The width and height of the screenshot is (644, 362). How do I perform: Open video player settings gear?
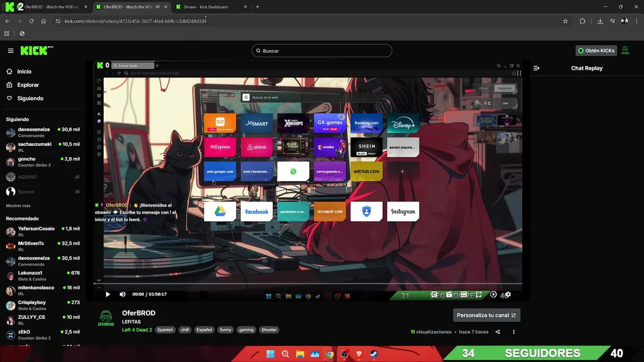[508, 295]
